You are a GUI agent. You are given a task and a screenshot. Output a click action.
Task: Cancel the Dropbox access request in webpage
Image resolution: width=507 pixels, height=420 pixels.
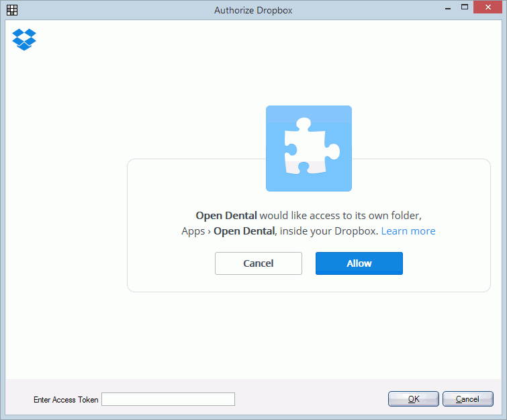tap(259, 263)
